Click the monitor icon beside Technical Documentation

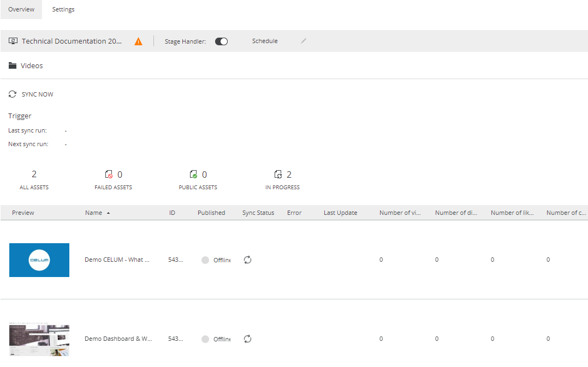[x=13, y=41]
